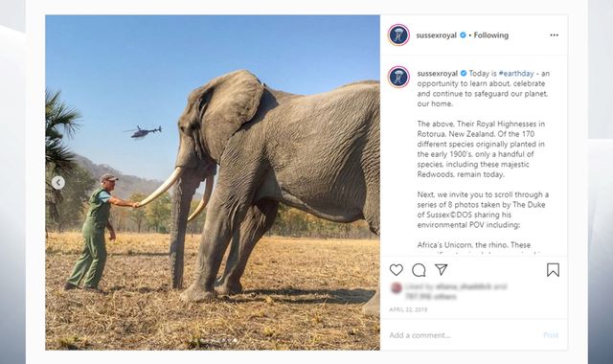Click the elephant photo in the post
Image resolution: width=613 pixels, height=364 pixels.
click(213, 182)
